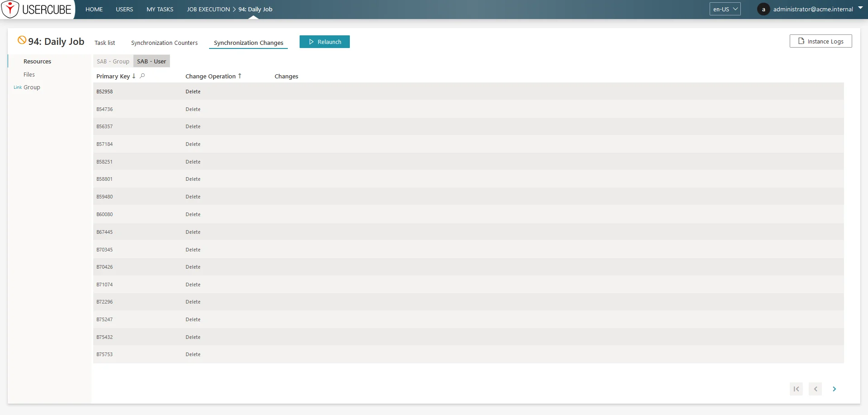Screen dimensions: 868x415
Task: Click Change Operation column header
Action: [210, 76]
